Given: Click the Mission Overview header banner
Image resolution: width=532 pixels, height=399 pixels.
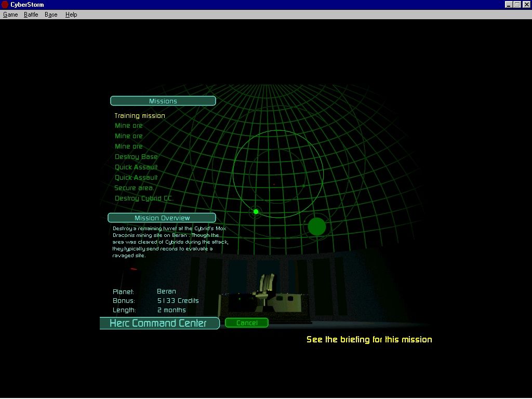Looking at the screenshot, I should click(x=162, y=217).
